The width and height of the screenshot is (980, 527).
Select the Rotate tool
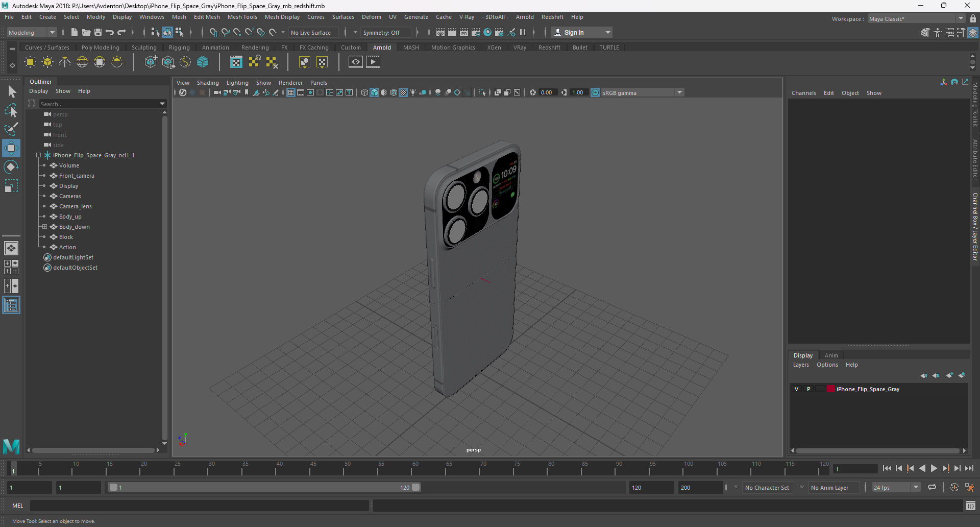(11, 167)
